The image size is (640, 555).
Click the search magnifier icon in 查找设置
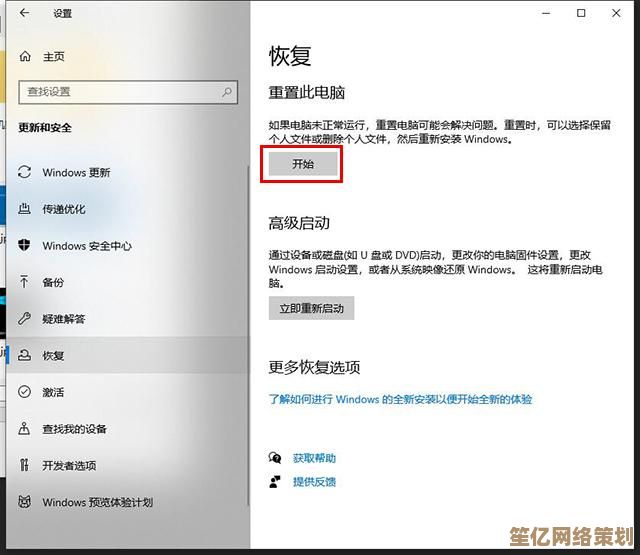click(227, 92)
